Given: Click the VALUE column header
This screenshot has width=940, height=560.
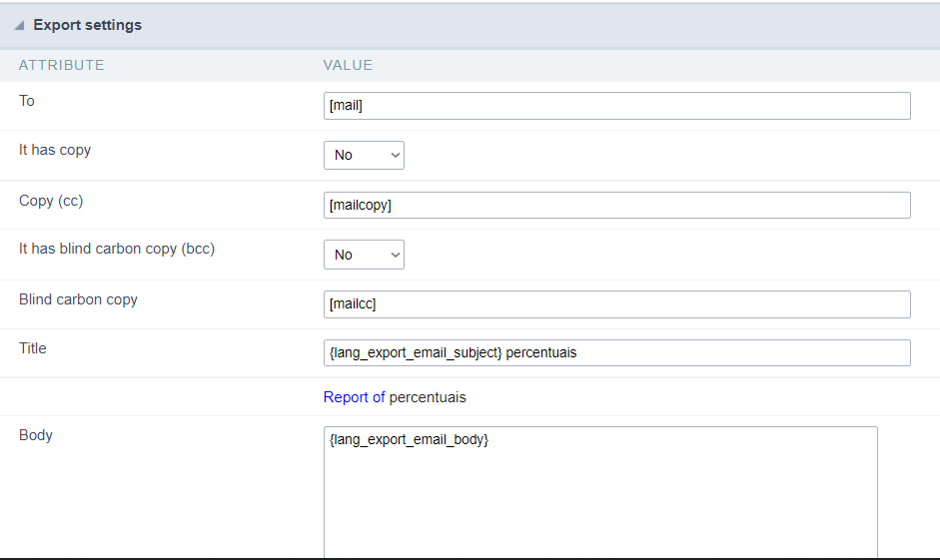Looking at the screenshot, I should 348,65.
